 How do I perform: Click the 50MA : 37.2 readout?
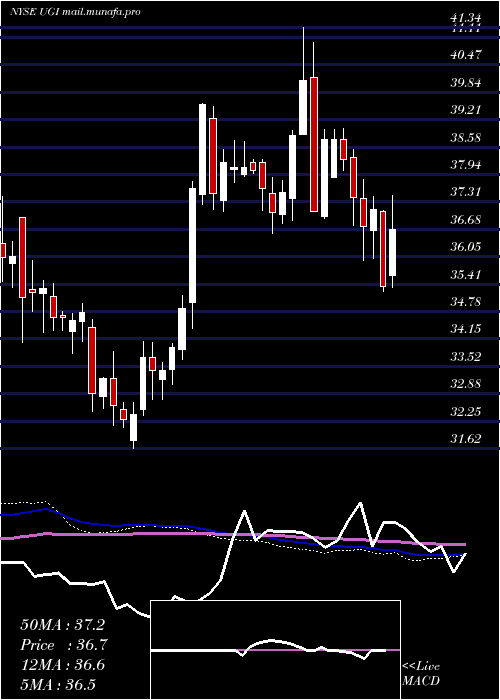coord(62,625)
